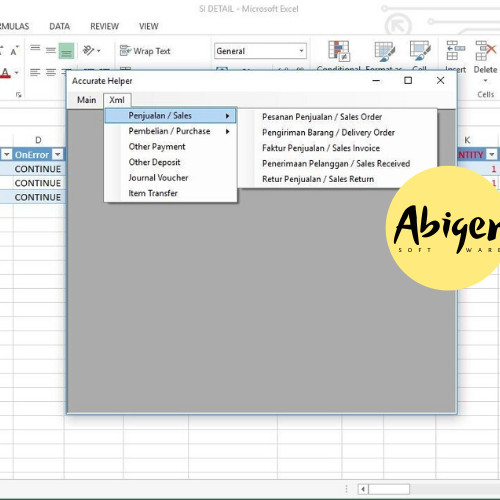Open the Main menu in Accurate Helper

(86, 100)
